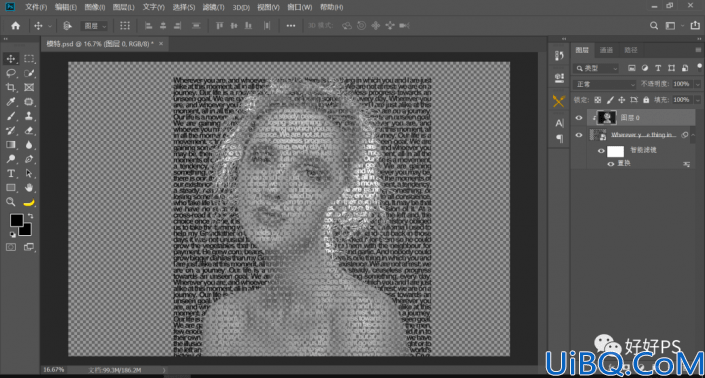Screen dimensions: 705x378
Task: Lock all with padlock icon
Action: click(x=646, y=100)
